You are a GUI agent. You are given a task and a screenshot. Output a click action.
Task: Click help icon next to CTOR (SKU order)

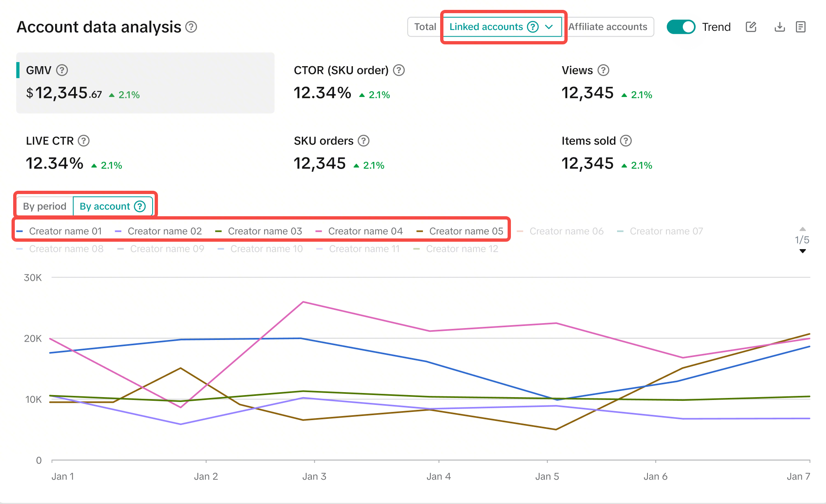399,70
